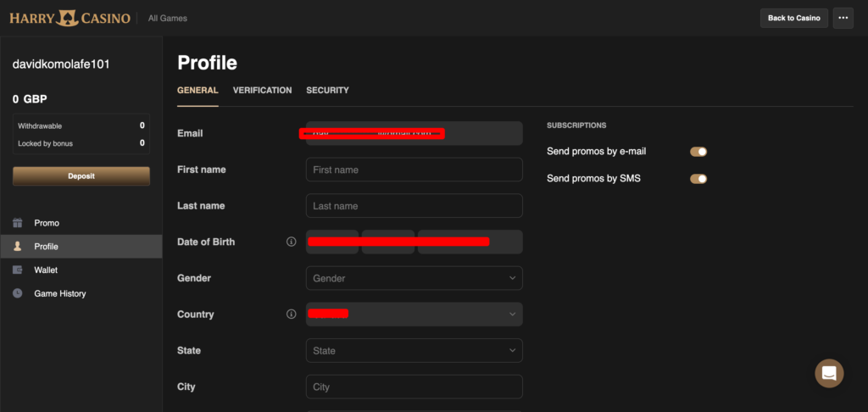Switch to the General tab
Viewport: 868px width, 412px height.
pos(198,90)
